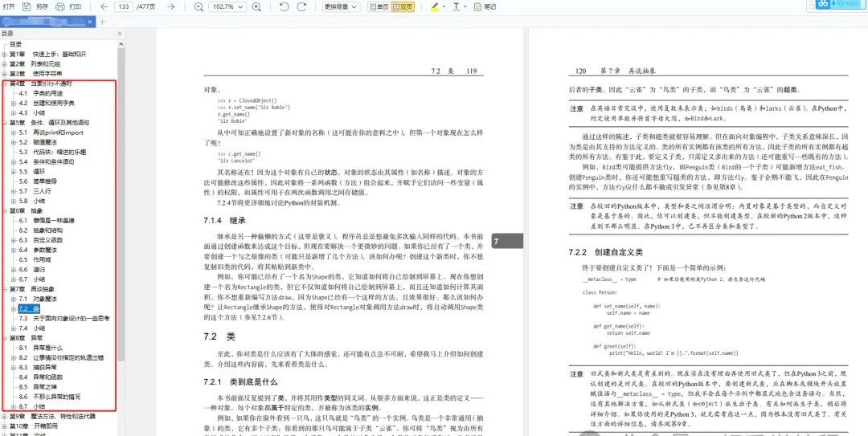This screenshot has width=868, height=436.
Task: Switch to single page (单页) view
Action: [x=379, y=6]
